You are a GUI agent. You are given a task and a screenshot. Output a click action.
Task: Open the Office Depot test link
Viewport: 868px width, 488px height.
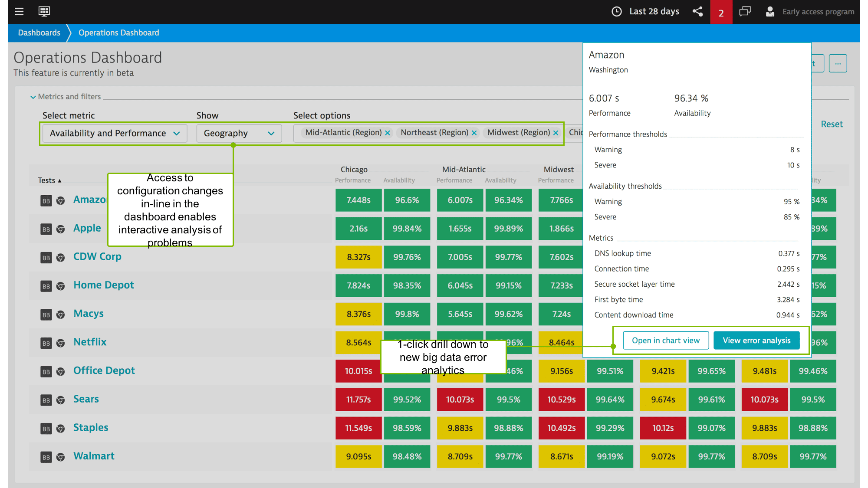(x=104, y=370)
